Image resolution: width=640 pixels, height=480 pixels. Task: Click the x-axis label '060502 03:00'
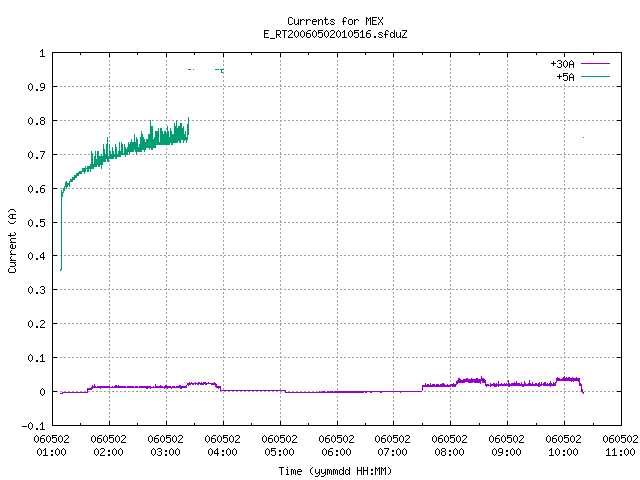[165, 446]
